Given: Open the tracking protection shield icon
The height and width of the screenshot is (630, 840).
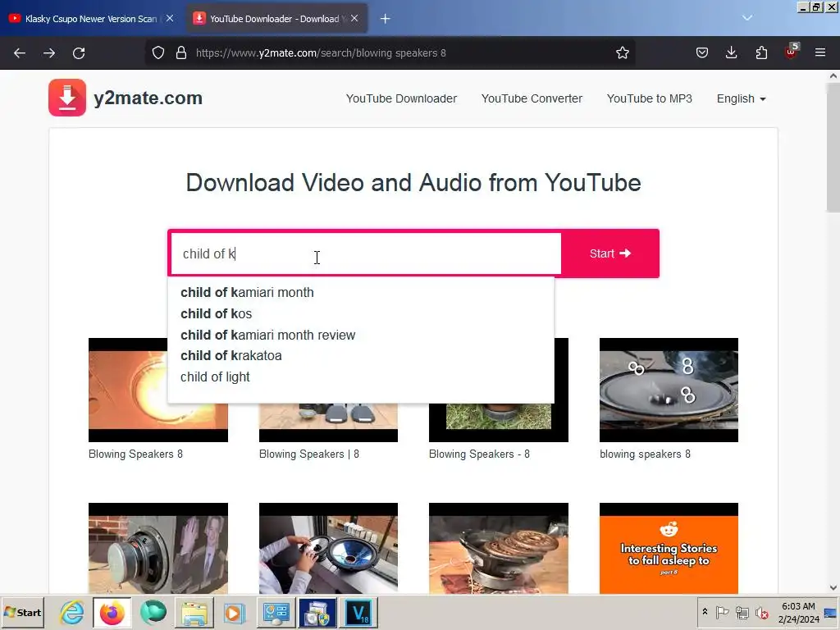Looking at the screenshot, I should click(158, 53).
